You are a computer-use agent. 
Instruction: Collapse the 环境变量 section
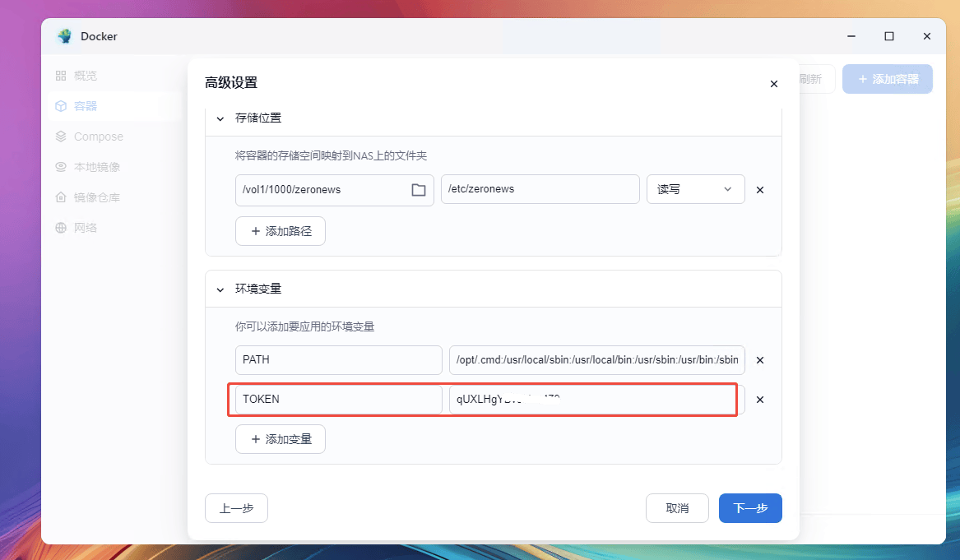pos(220,289)
